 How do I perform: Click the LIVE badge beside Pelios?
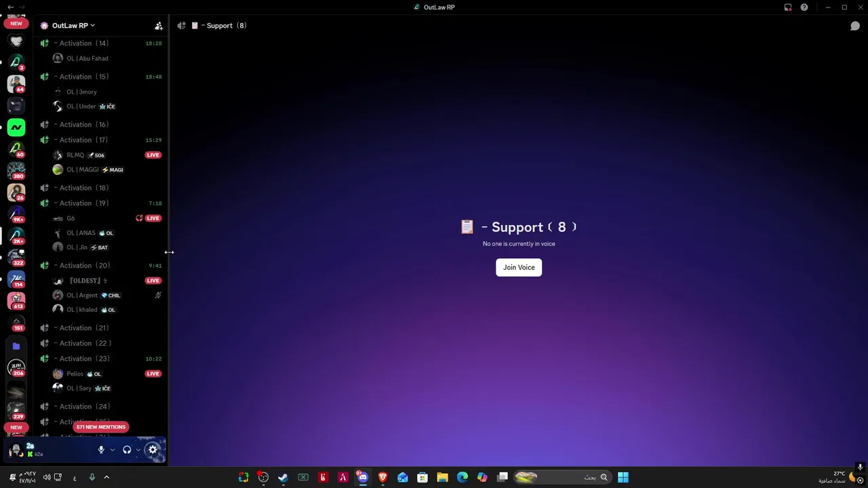click(x=153, y=373)
